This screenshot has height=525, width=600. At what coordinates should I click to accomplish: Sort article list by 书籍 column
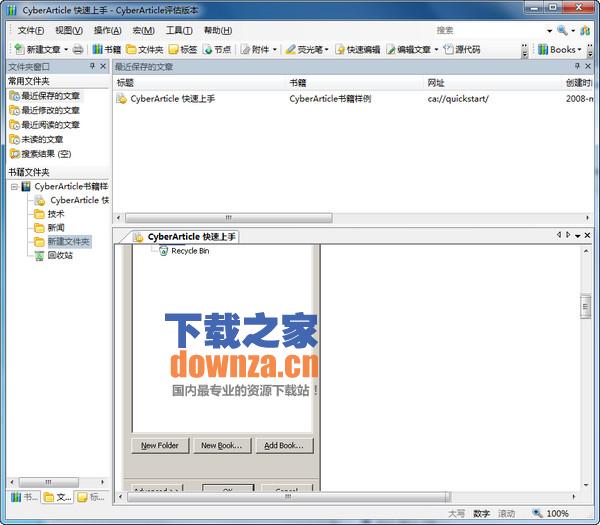click(358, 83)
